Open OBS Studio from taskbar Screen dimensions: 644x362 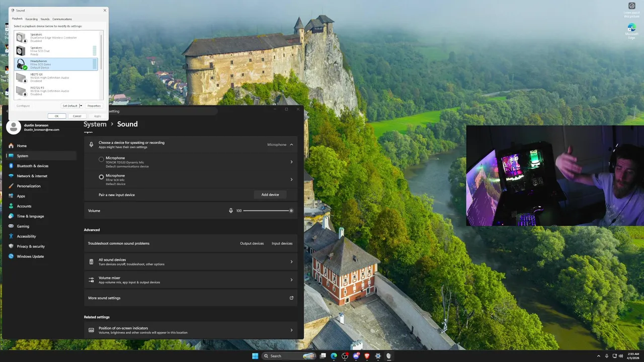pos(345,356)
